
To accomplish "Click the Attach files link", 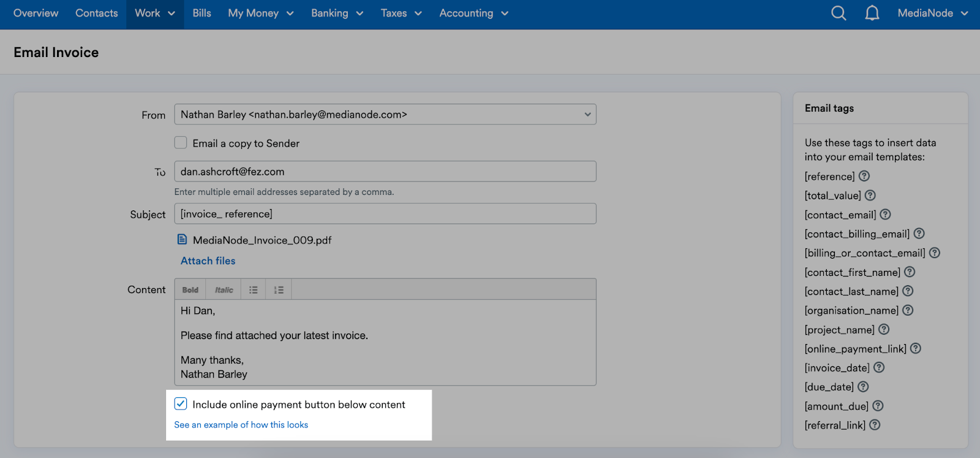I will pyautogui.click(x=208, y=261).
